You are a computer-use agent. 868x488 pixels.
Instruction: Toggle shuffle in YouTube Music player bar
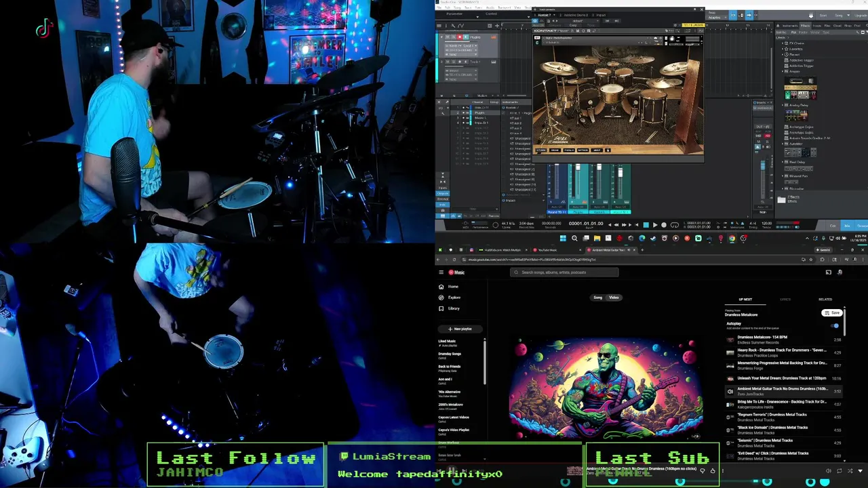tap(850, 471)
